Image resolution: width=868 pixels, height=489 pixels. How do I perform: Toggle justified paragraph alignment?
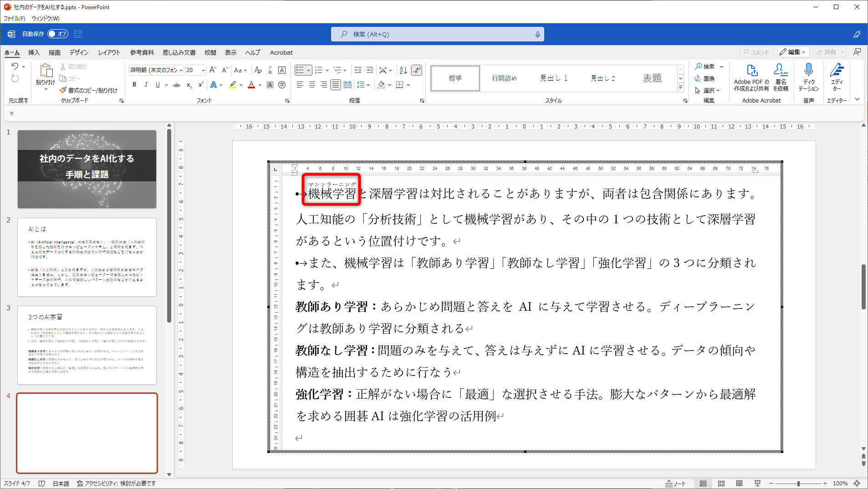[x=336, y=85]
